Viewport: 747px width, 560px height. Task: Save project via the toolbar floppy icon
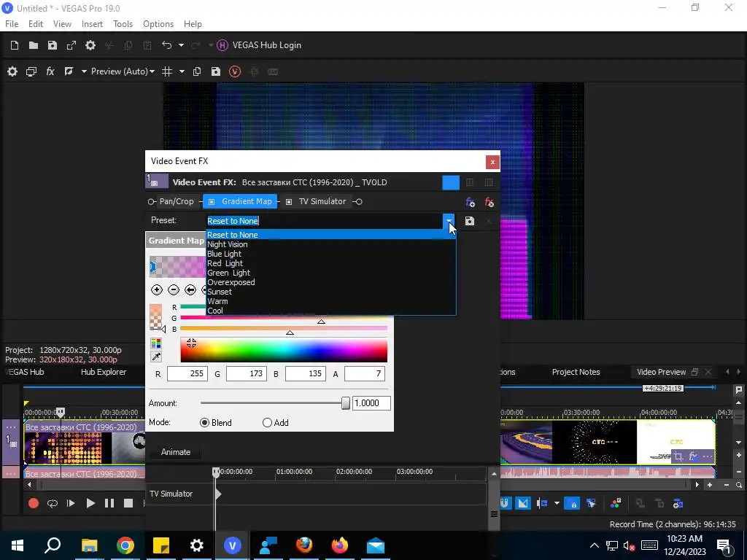(x=53, y=45)
